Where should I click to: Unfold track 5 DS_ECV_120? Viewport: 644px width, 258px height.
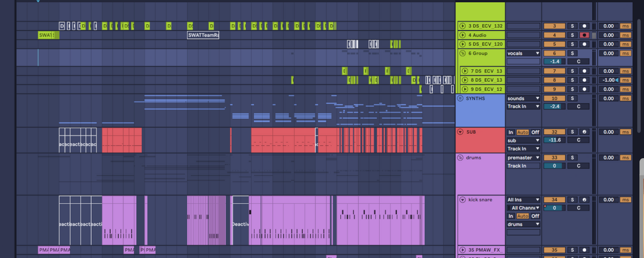click(462, 44)
